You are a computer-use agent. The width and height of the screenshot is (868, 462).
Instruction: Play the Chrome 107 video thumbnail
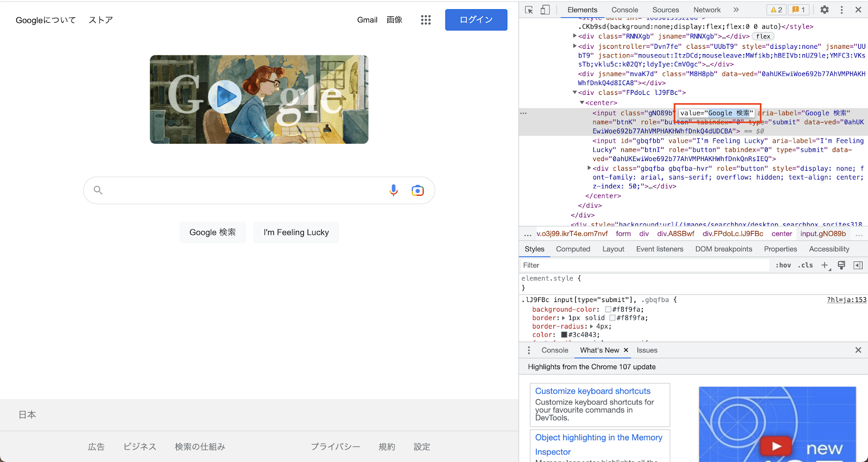[776, 446]
